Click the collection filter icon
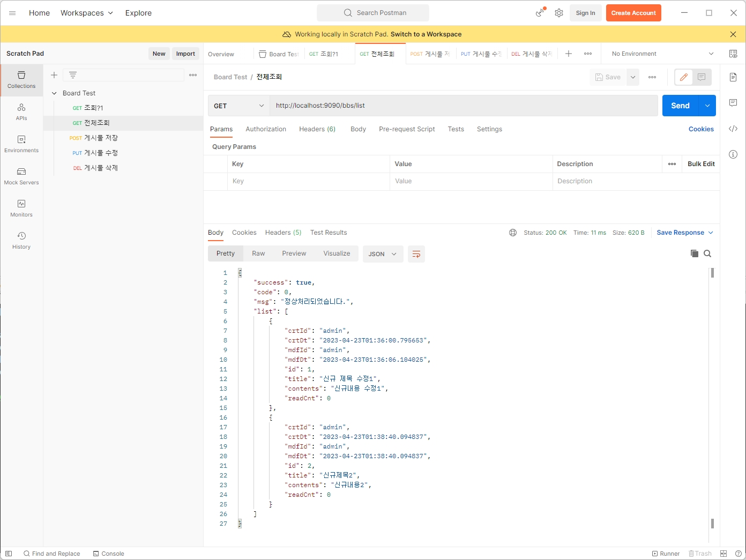Image resolution: width=746 pixels, height=560 pixels. pos(73,75)
